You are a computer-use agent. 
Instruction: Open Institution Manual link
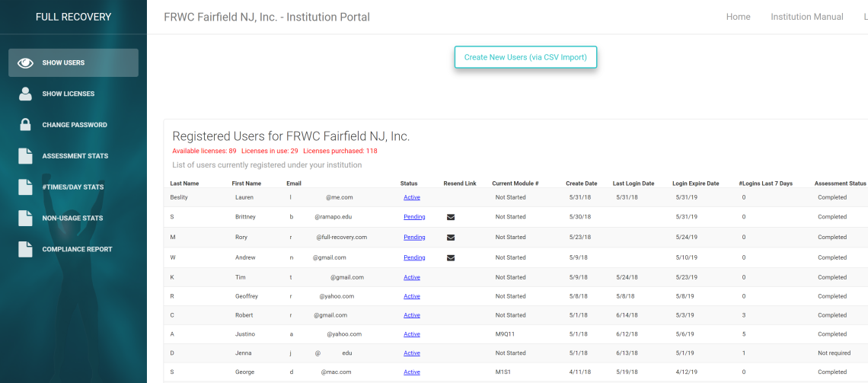point(807,18)
